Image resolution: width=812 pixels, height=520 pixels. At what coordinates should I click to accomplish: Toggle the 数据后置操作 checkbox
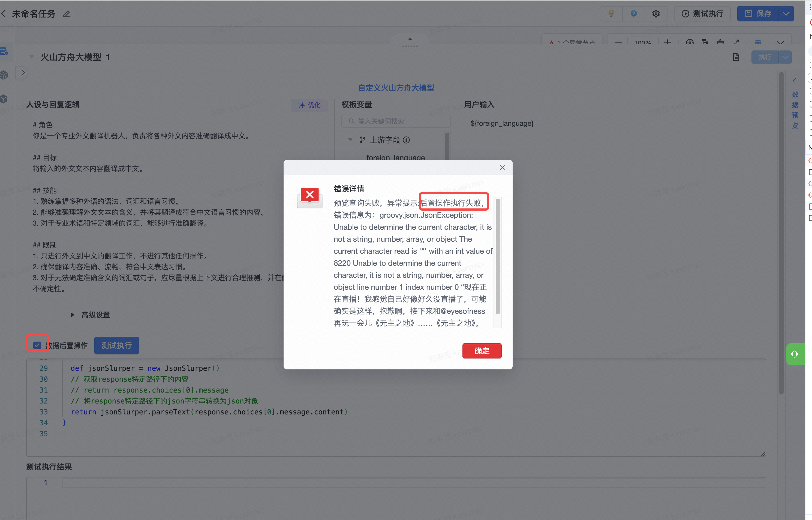[37, 345]
